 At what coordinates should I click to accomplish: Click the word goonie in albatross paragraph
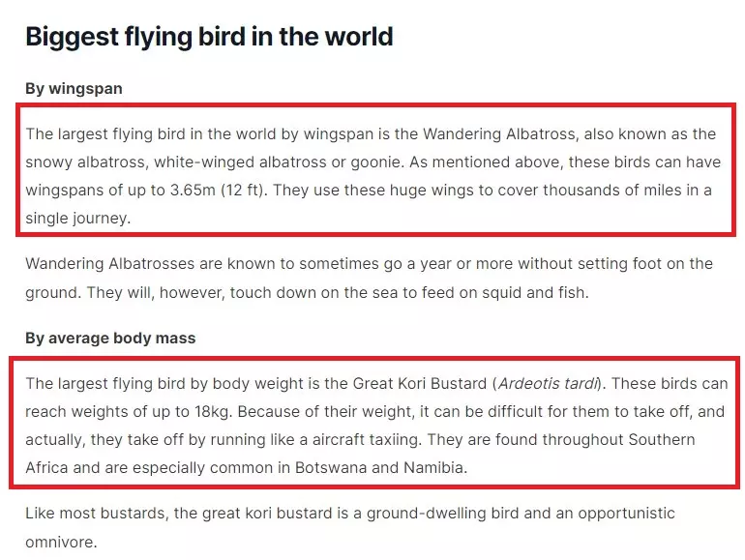(376, 162)
